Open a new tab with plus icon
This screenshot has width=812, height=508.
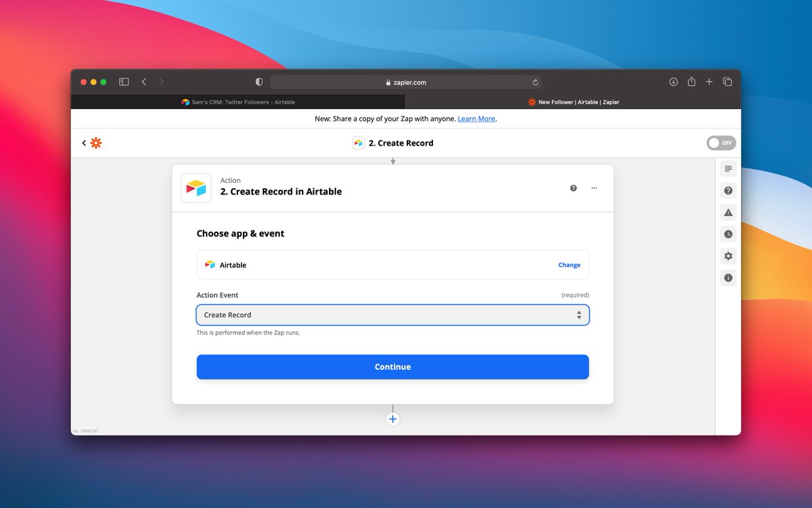tap(709, 82)
